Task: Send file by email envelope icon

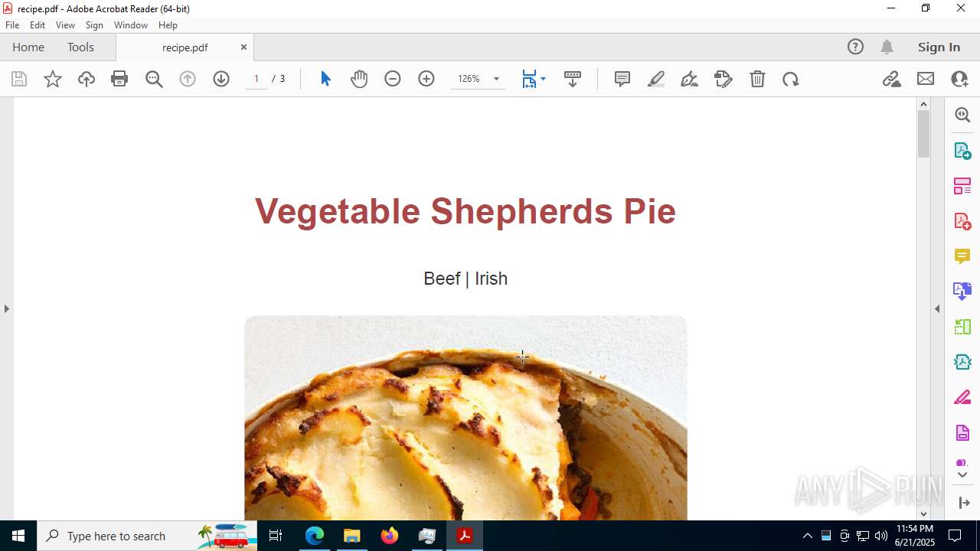Action: tap(926, 79)
